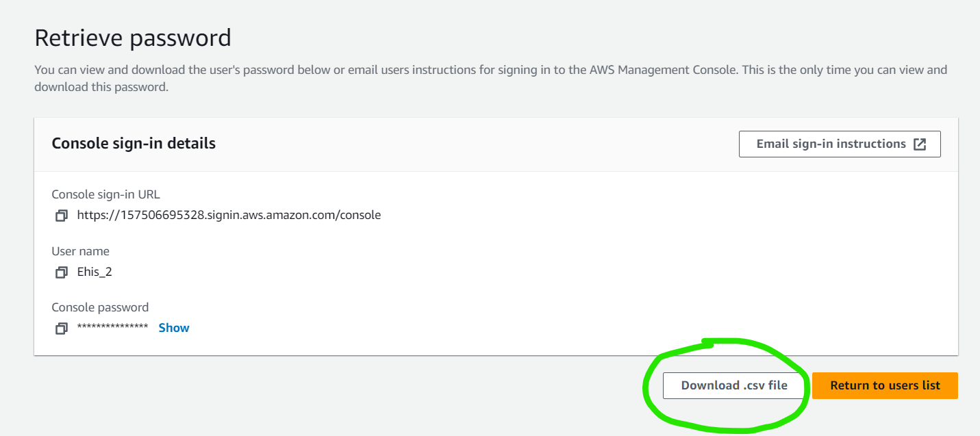Copy the console sign-in URL

coord(62,216)
